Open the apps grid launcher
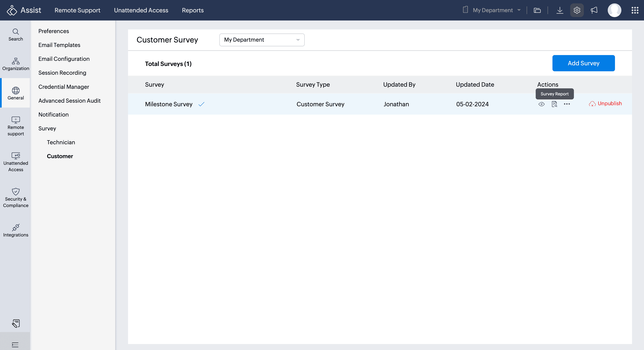This screenshot has height=350, width=644. pyautogui.click(x=635, y=10)
